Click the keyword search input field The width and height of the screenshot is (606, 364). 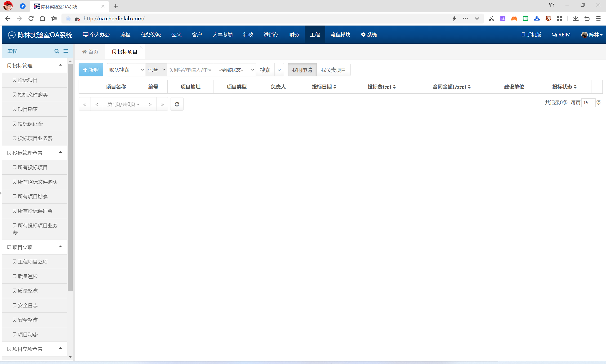pyautogui.click(x=190, y=70)
